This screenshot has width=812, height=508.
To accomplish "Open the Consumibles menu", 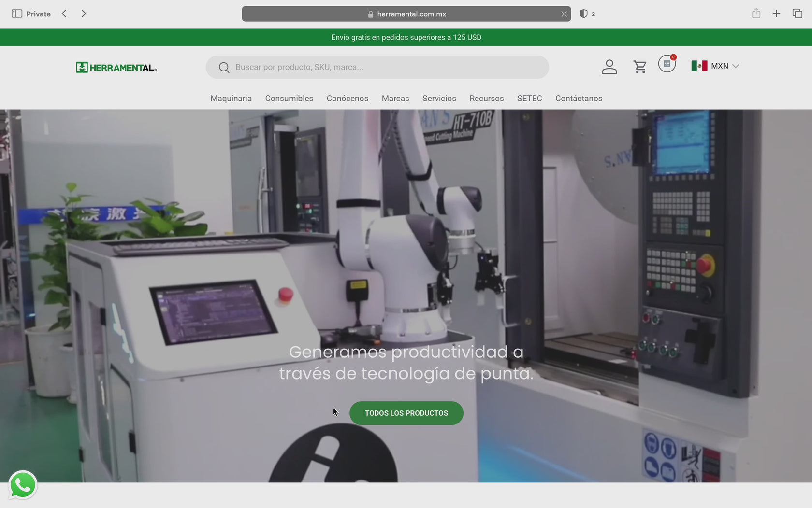I will (289, 99).
